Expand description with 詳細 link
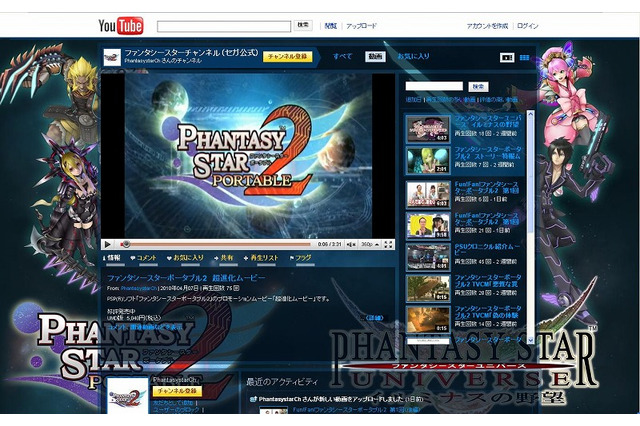The image size is (640, 426). 375,318
